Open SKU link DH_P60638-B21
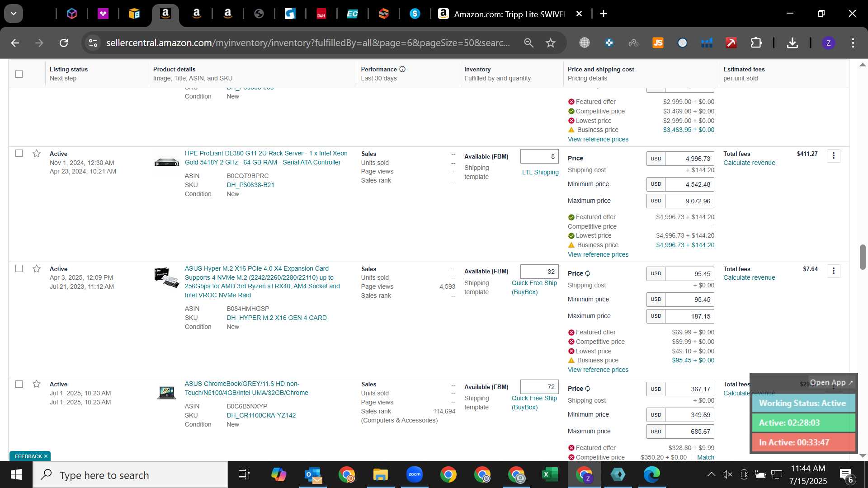This screenshot has height=488, width=868. pos(250,185)
